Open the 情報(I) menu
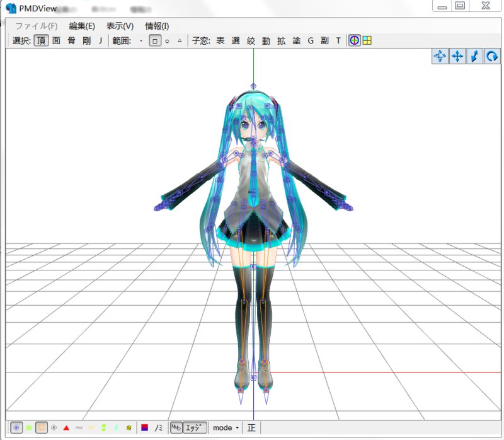 pos(157,26)
